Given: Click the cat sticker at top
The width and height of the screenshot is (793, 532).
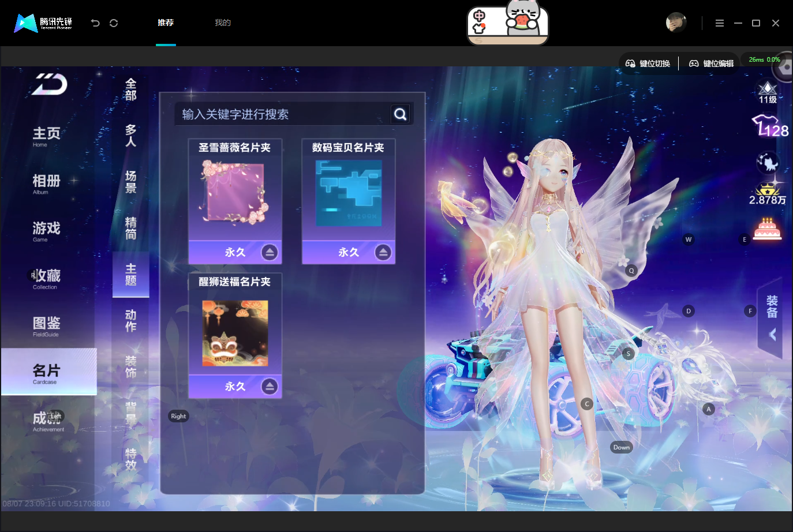Looking at the screenshot, I should (507, 23).
